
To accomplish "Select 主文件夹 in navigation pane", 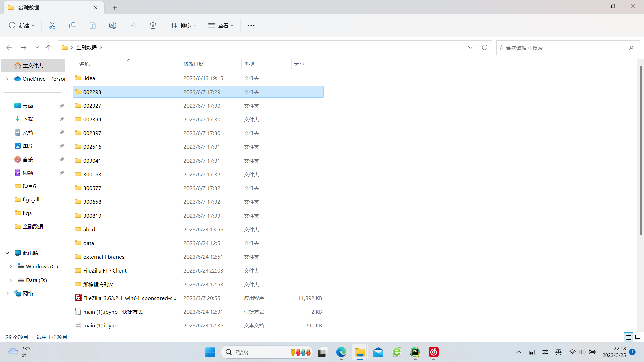I will [x=33, y=65].
